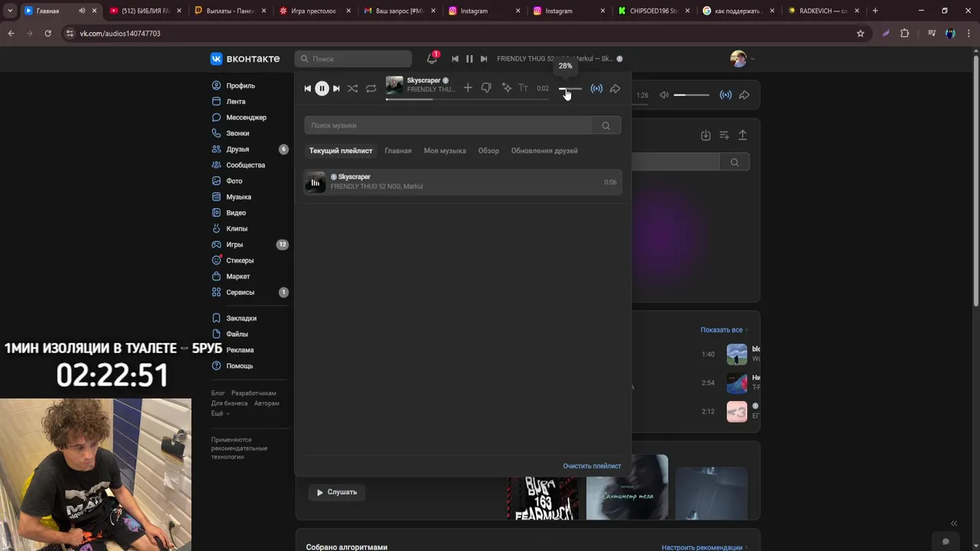Click Настроить рекомендации link
Viewport: 980px width, 551px height.
[705, 548]
